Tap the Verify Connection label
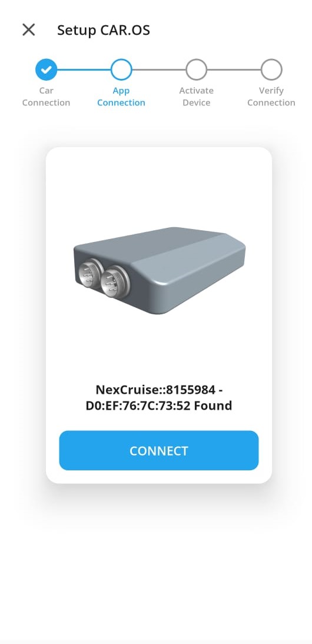This screenshot has width=312, height=644. click(x=271, y=97)
